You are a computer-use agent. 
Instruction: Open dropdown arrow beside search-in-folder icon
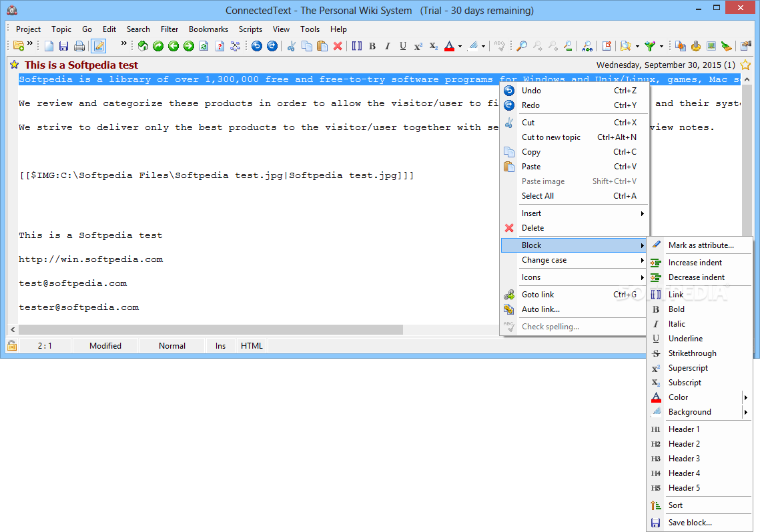point(637,47)
